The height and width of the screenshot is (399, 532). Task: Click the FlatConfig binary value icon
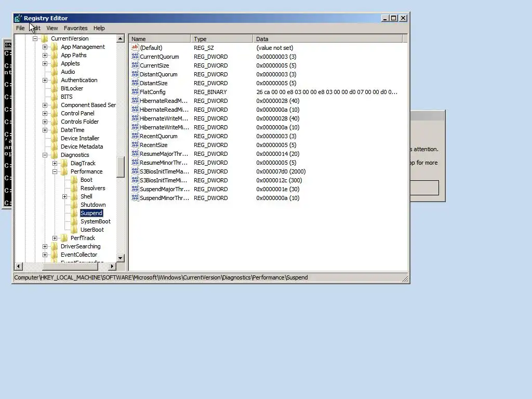pyautogui.click(x=135, y=91)
